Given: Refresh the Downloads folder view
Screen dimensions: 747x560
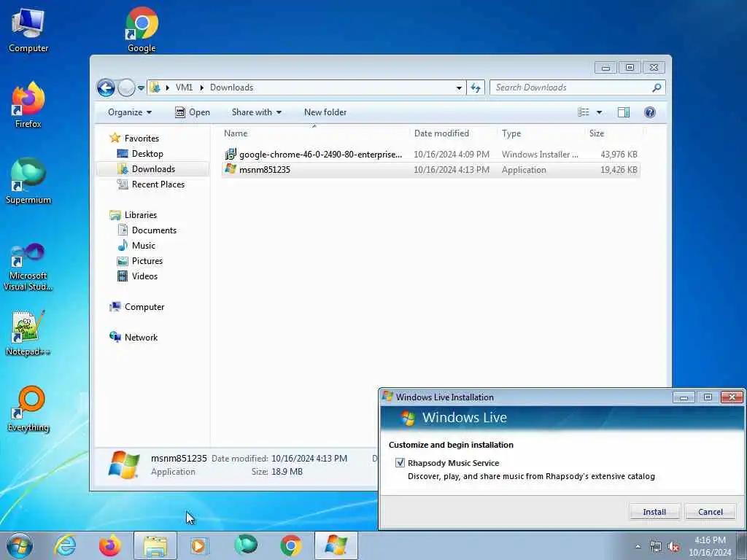Looking at the screenshot, I should click(476, 87).
